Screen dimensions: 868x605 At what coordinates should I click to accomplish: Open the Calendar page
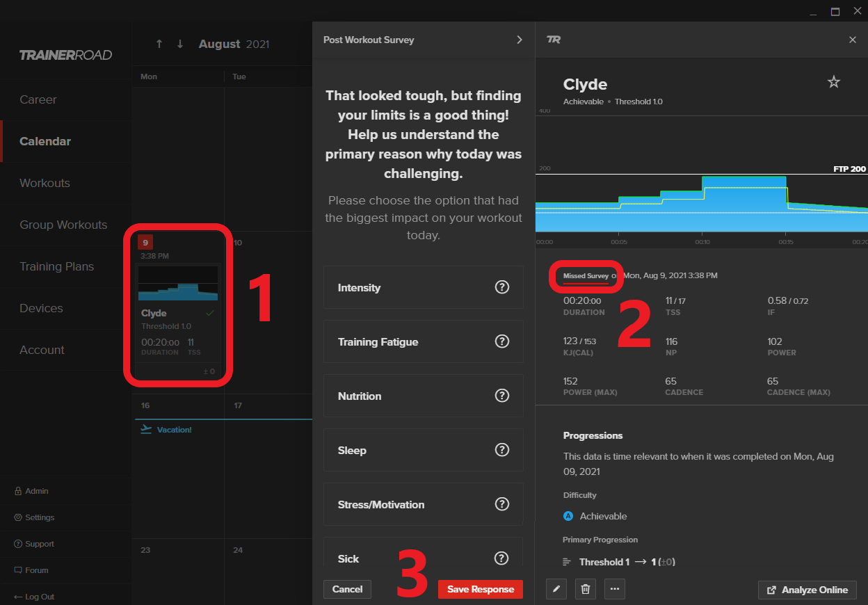coord(45,141)
